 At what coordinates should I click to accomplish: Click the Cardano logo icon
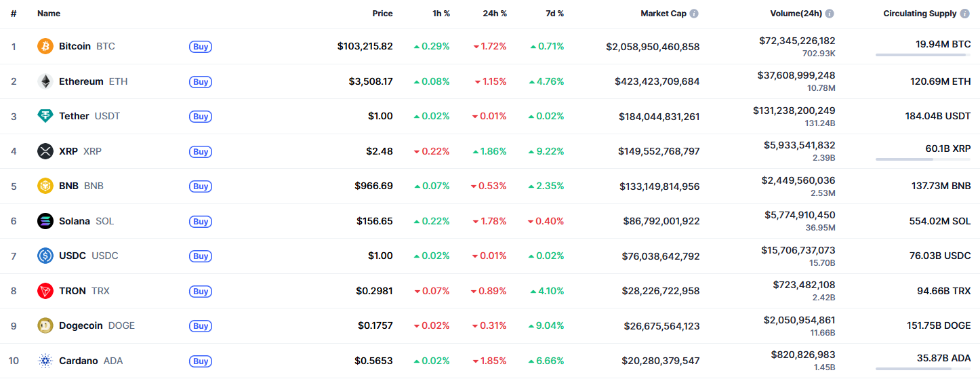point(45,361)
